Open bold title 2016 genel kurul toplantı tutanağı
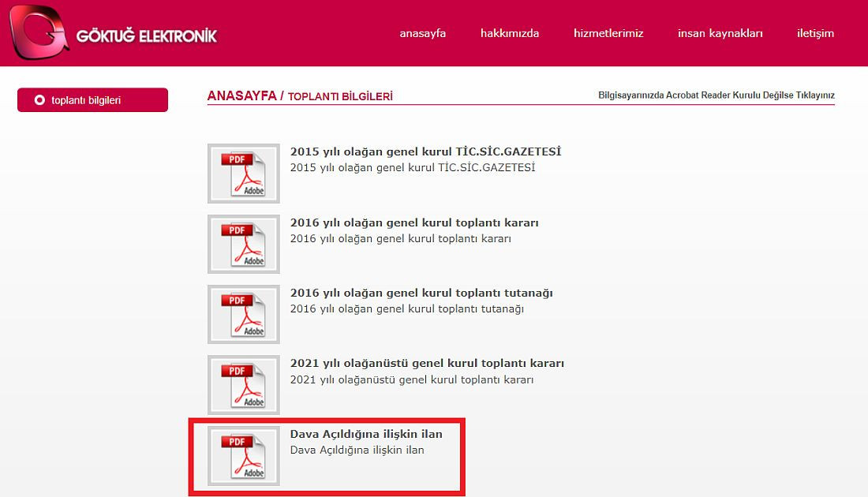Image resolution: width=868 pixels, height=497 pixels. [421, 293]
